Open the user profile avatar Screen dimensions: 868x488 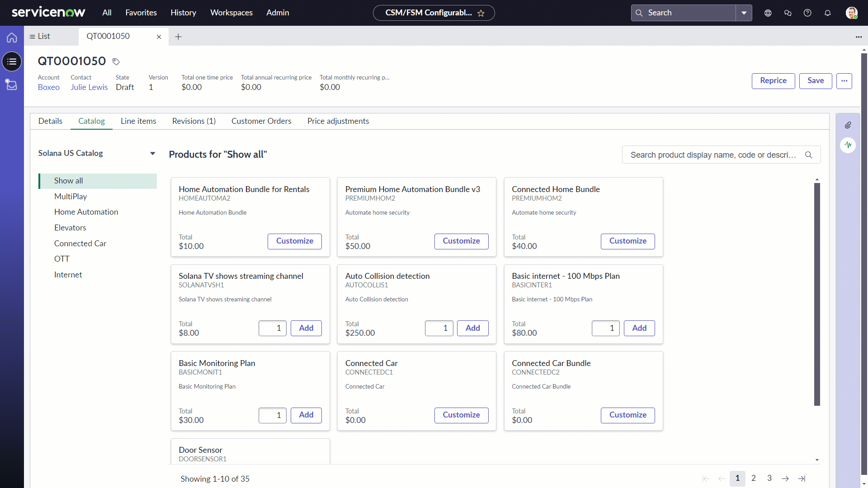(x=852, y=13)
